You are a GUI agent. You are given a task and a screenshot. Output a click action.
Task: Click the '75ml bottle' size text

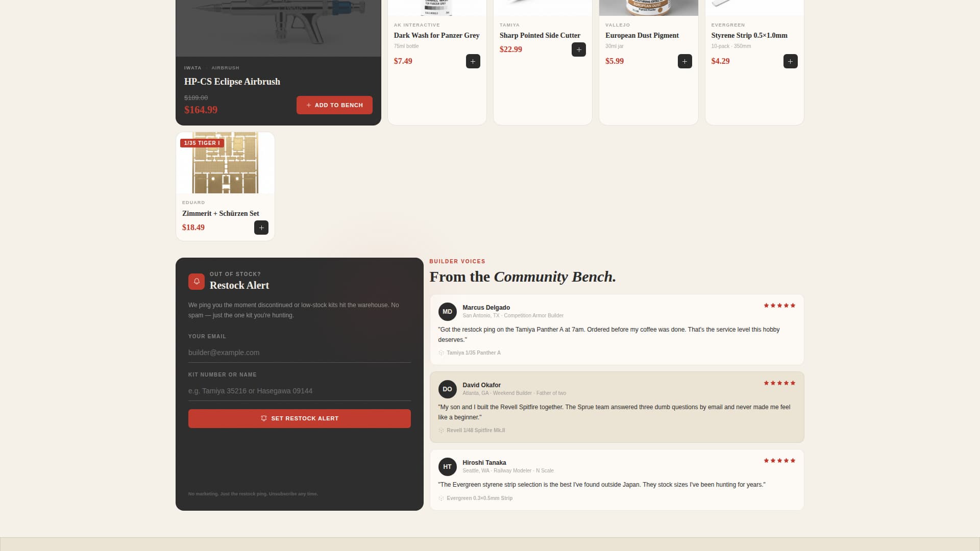click(406, 46)
